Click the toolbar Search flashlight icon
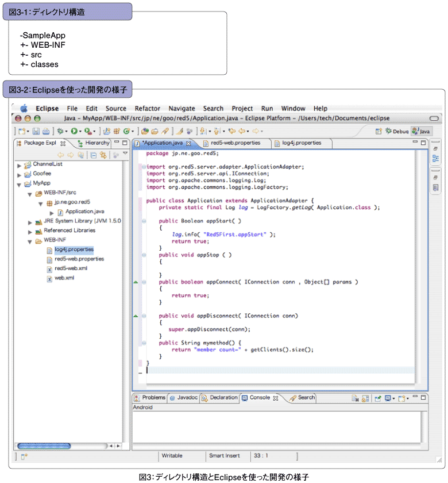 pos(165,131)
